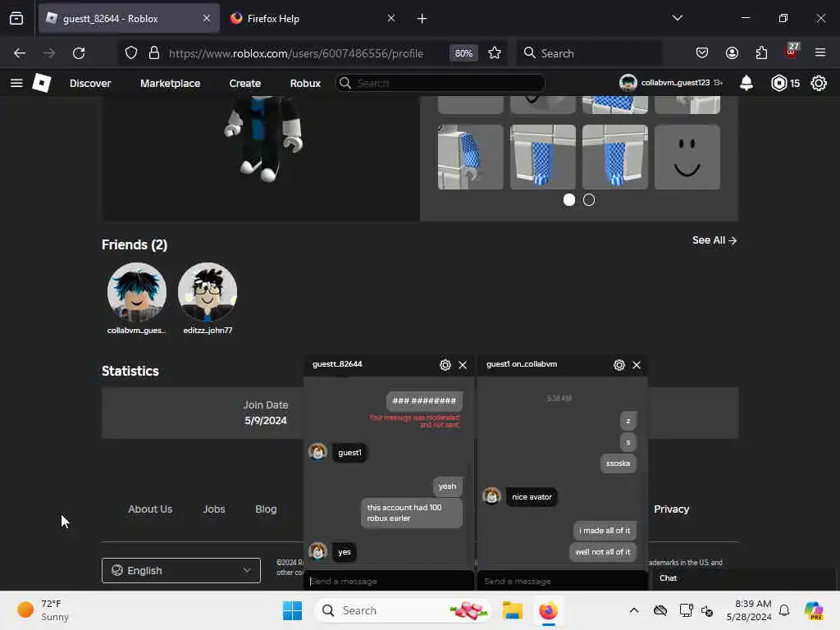Open the Pocket save icon

(x=702, y=53)
